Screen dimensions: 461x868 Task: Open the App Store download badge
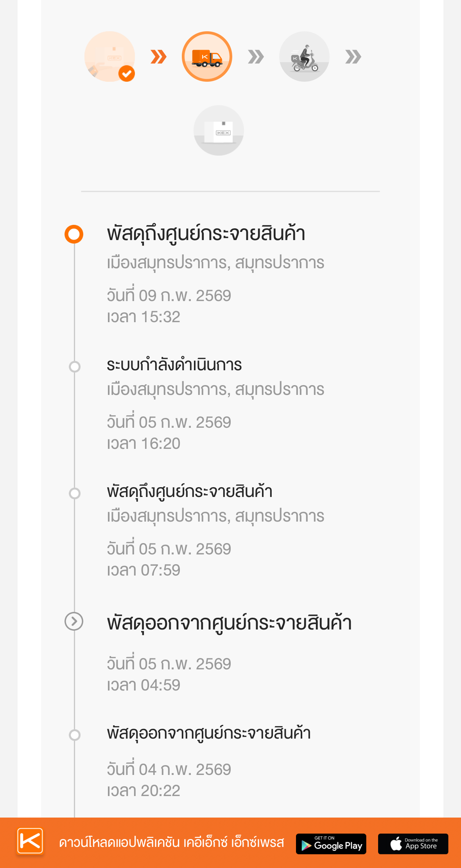click(x=413, y=844)
